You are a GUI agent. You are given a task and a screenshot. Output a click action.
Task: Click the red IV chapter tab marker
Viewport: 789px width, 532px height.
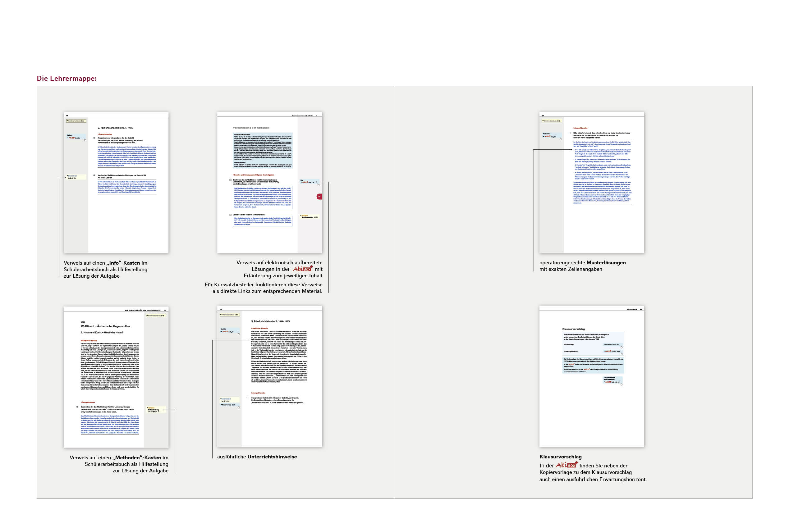319,197
